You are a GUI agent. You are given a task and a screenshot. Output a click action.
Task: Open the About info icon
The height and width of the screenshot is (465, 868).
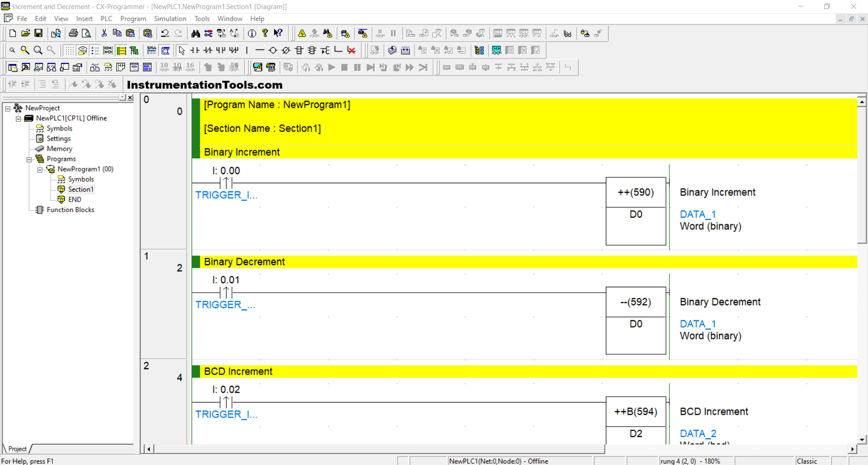click(x=252, y=33)
